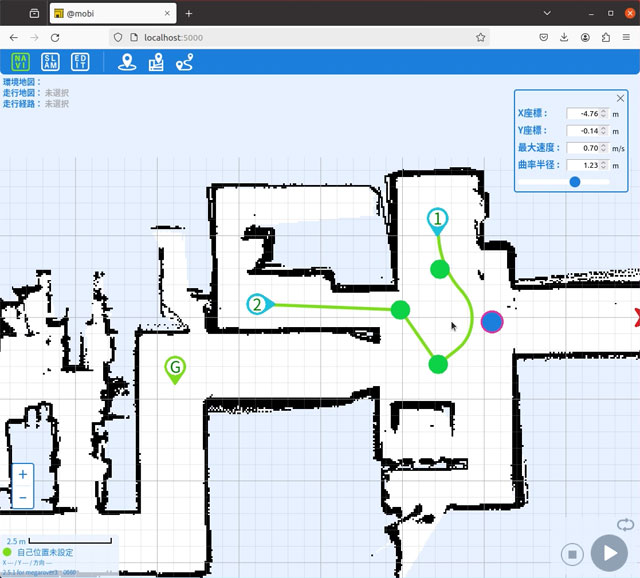Switch to NAVI mode icon

(x=20, y=62)
